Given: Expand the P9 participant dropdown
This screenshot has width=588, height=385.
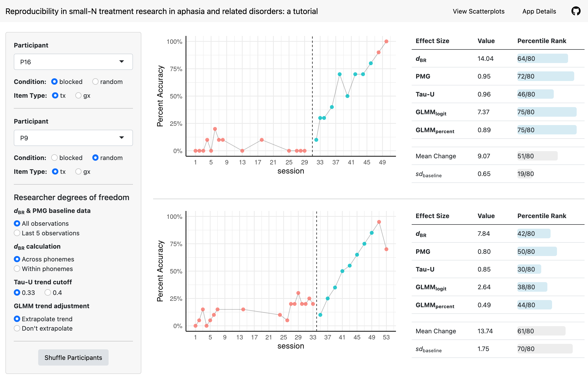Looking at the screenshot, I should point(73,138).
